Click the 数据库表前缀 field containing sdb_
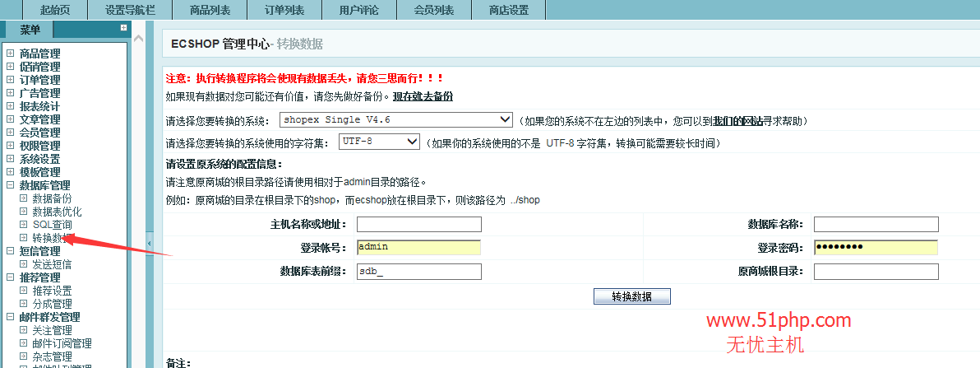This screenshot has height=368, width=980. point(419,271)
